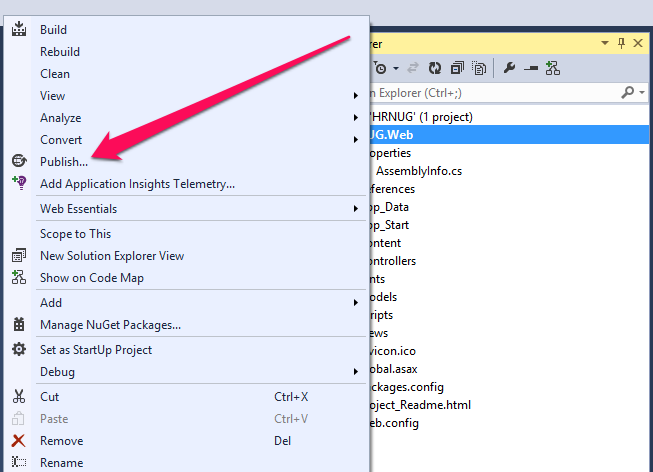Open Properties via the wrench icon
The image size is (653, 472).
coord(509,68)
